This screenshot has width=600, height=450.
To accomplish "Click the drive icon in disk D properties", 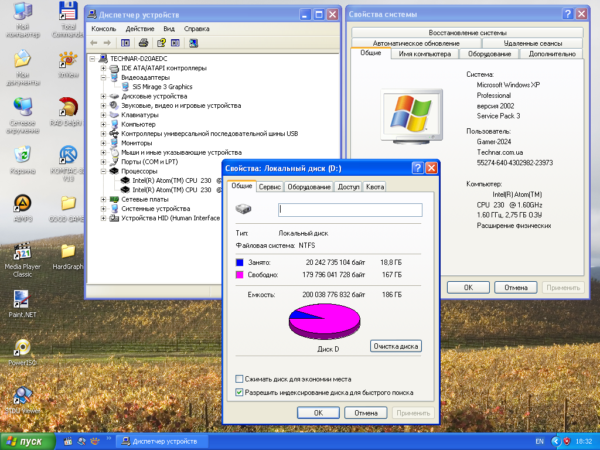I will click(x=243, y=209).
